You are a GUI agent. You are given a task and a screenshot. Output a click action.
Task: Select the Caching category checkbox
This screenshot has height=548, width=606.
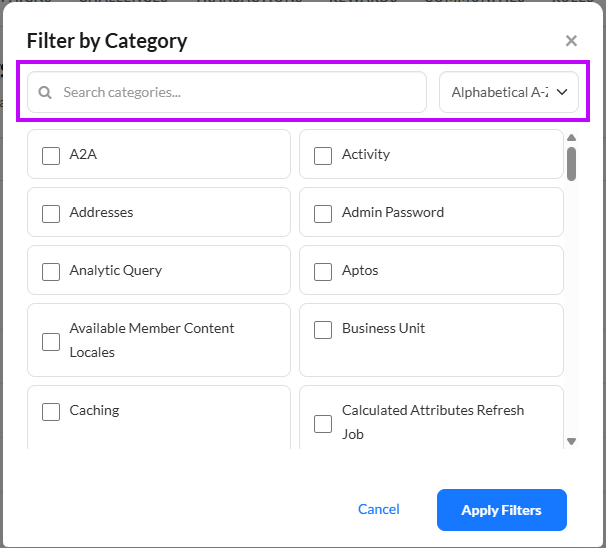(51, 411)
